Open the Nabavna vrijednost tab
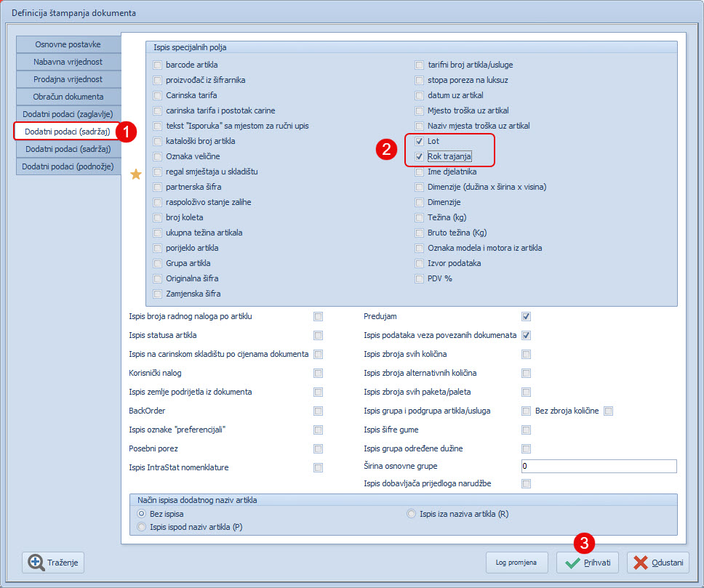Image resolution: width=704 pixels, height=588 pixels. [68, 62]
